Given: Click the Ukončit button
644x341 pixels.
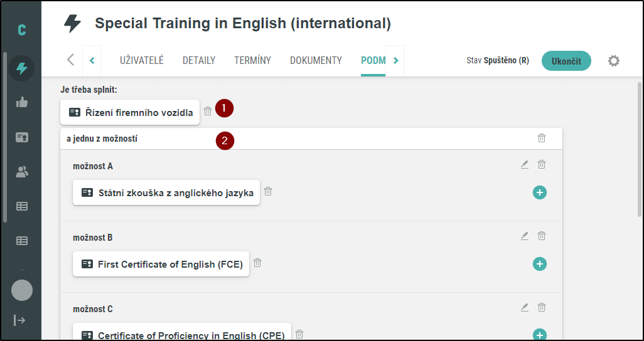Looking at the screenshot, I should (x=566, y=61).
